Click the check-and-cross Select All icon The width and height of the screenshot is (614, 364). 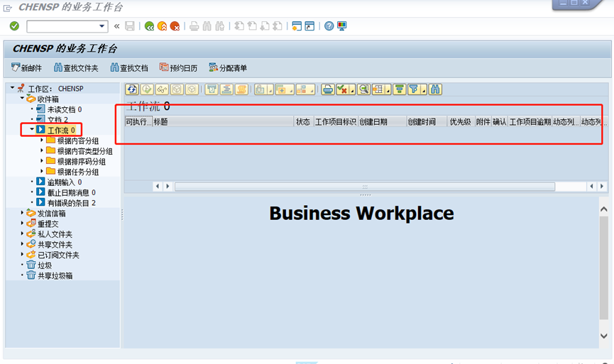click(x=343, y=89)
